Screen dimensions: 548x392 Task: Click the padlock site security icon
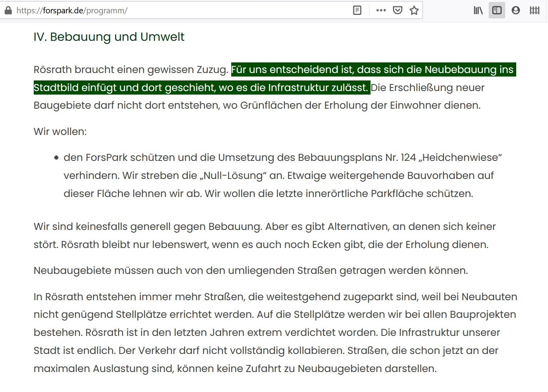(x=8, y=11)
